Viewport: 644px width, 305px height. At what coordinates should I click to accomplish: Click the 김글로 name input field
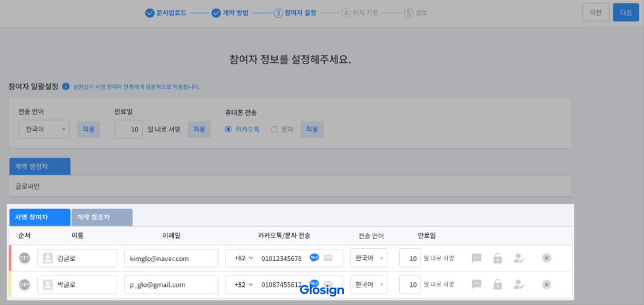(77, 258)
